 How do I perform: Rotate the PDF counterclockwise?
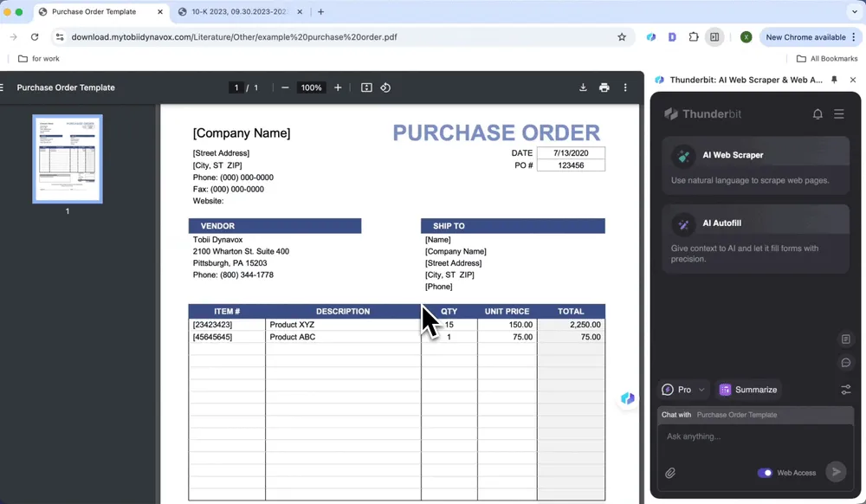(385, 87)
